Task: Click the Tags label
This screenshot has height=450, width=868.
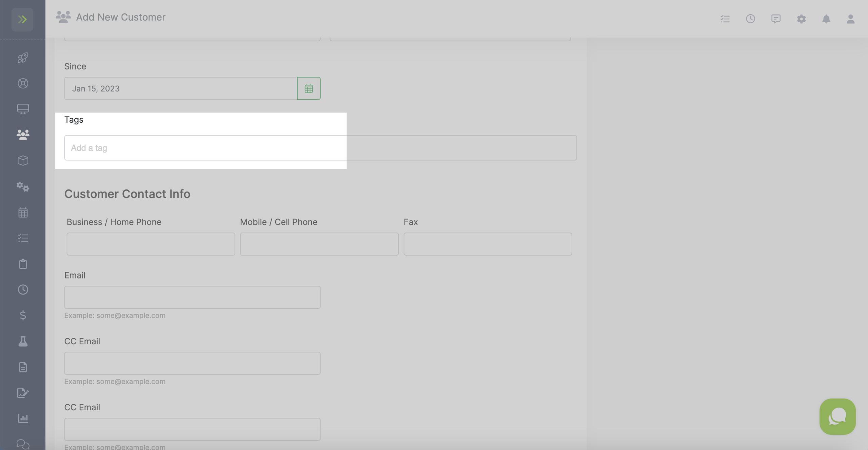Action: coord(74,120)
